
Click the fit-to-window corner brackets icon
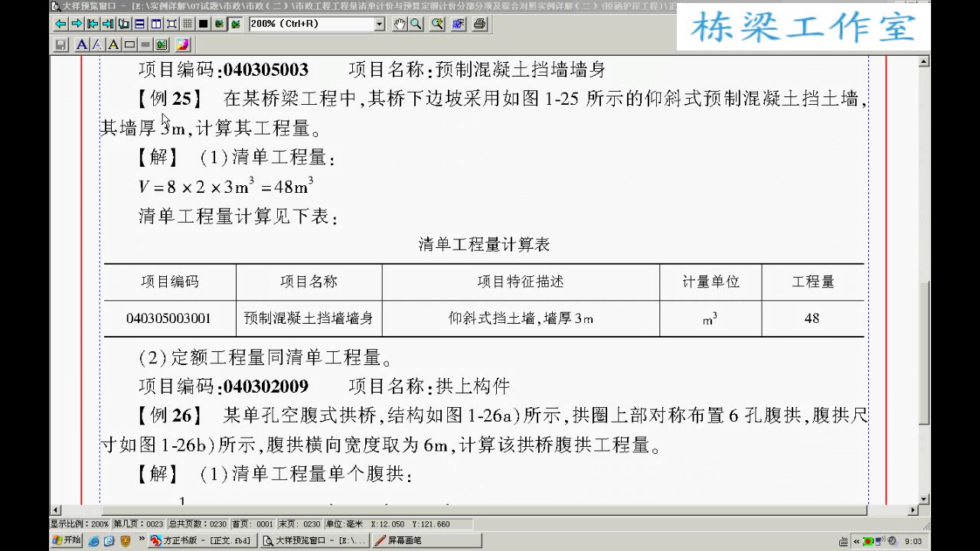point(171,24)
